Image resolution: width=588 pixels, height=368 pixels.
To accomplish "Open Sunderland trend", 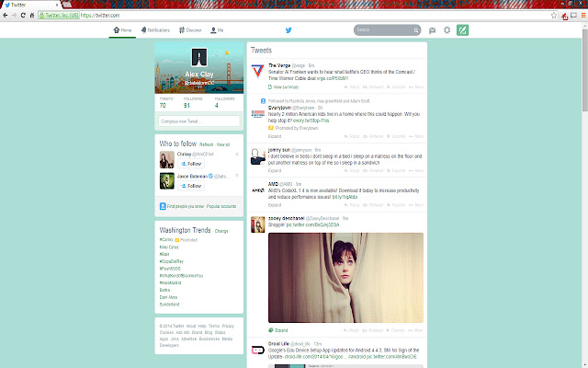I will 169,305.
